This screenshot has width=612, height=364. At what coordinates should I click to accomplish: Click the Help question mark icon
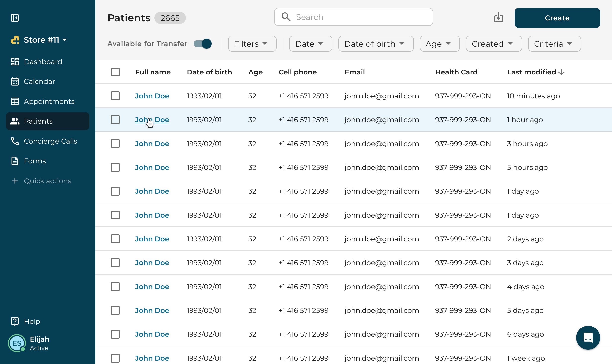15,321
